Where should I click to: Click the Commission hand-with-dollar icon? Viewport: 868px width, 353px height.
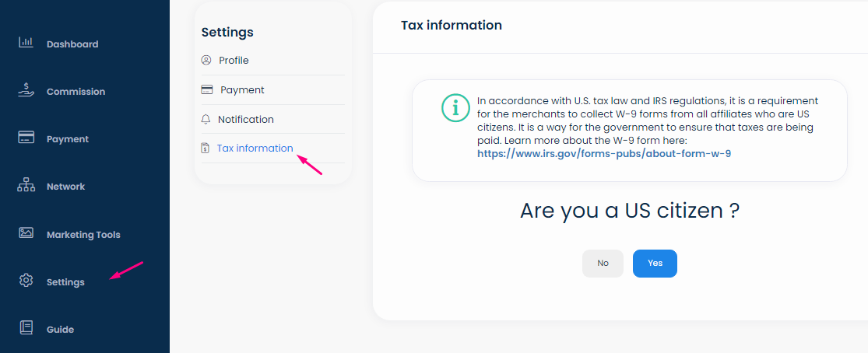(26, 90)
